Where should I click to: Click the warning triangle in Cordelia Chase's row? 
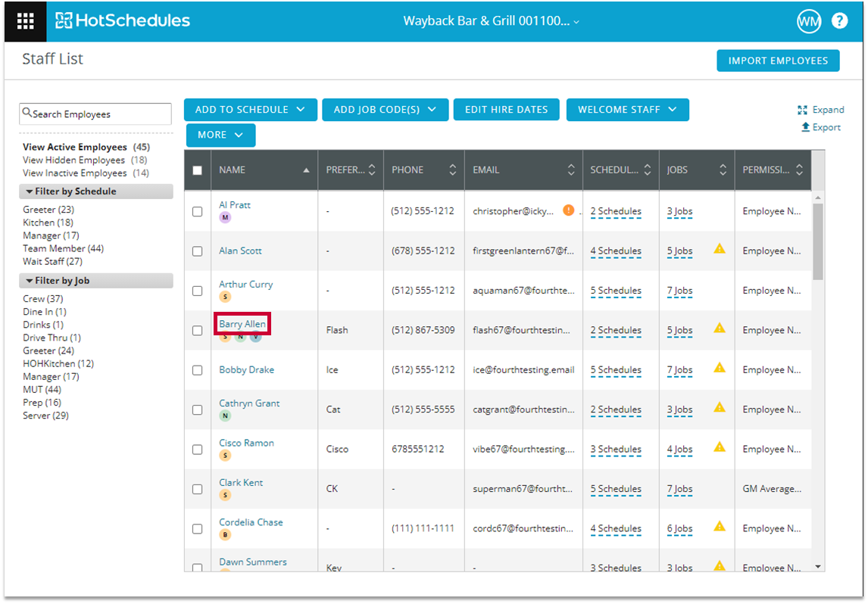[x=719, y=526]
